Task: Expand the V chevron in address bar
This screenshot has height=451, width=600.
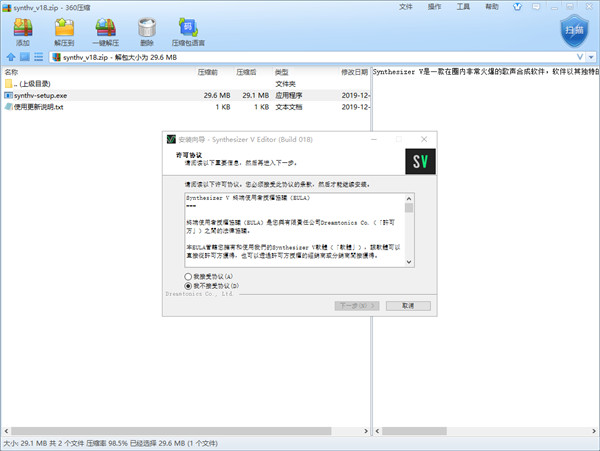Action: pyautogui.click(x=580, y=57)
